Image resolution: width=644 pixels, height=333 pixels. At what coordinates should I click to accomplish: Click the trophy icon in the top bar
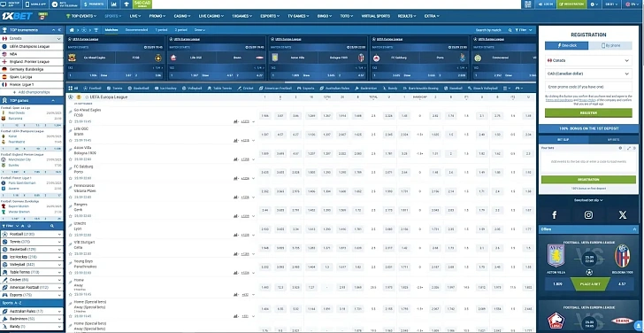[126, 4]
